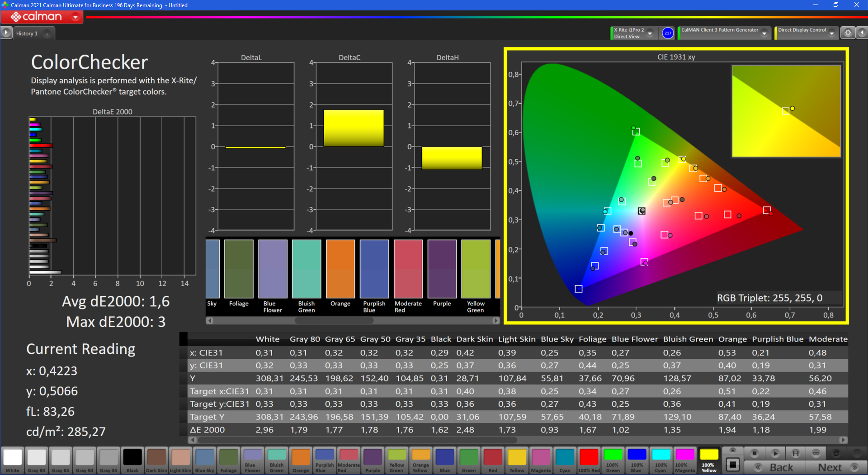Click the DeltaH yellow bar

452,158
